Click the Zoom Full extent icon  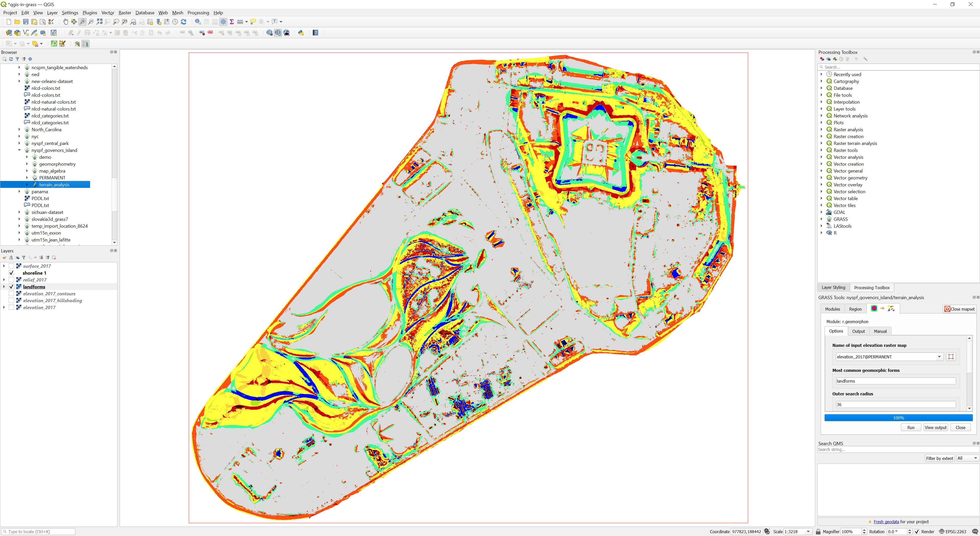[x=99, y=22]
